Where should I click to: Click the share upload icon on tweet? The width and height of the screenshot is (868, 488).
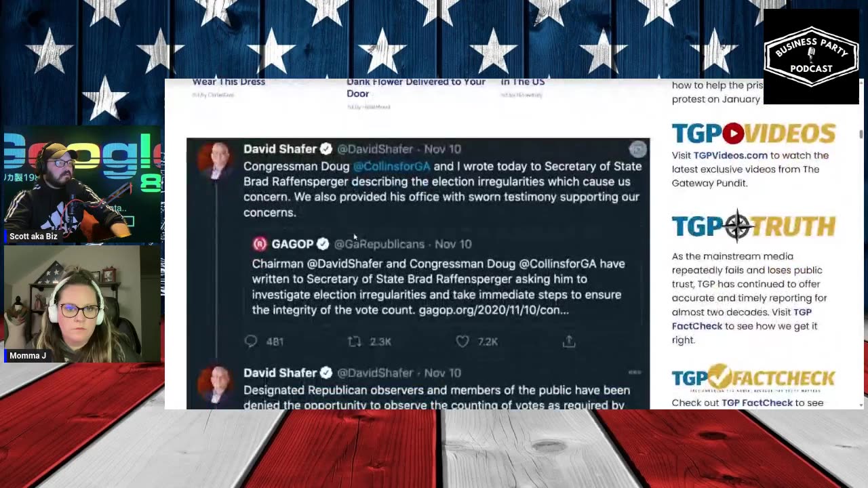569,342
